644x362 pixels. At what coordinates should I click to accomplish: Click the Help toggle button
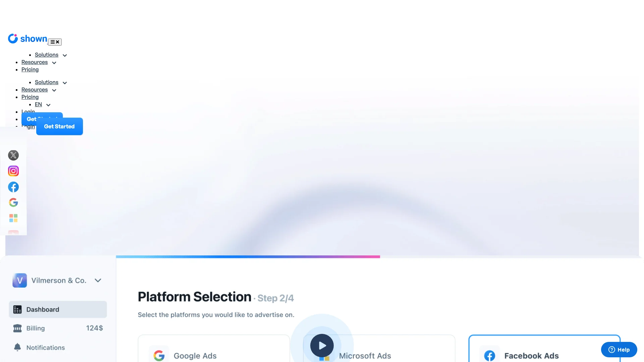(x=619, y=350)
